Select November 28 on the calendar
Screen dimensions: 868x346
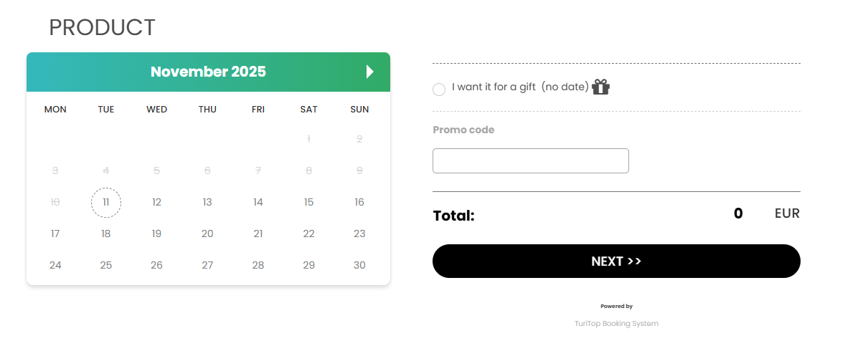point(258,265)
